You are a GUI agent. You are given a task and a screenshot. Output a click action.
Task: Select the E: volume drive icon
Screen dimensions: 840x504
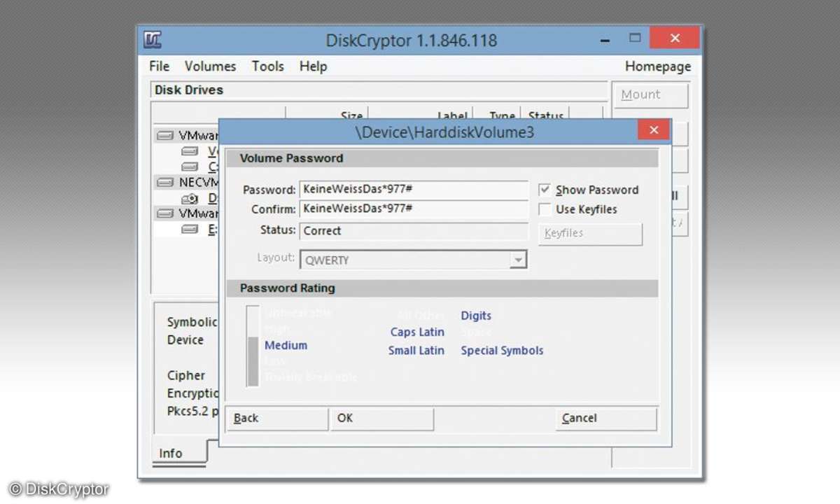(x=190, y=230)
